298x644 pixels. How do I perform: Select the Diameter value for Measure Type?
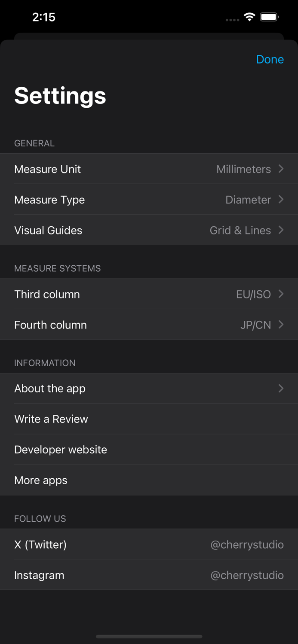(x=248, y=200)
